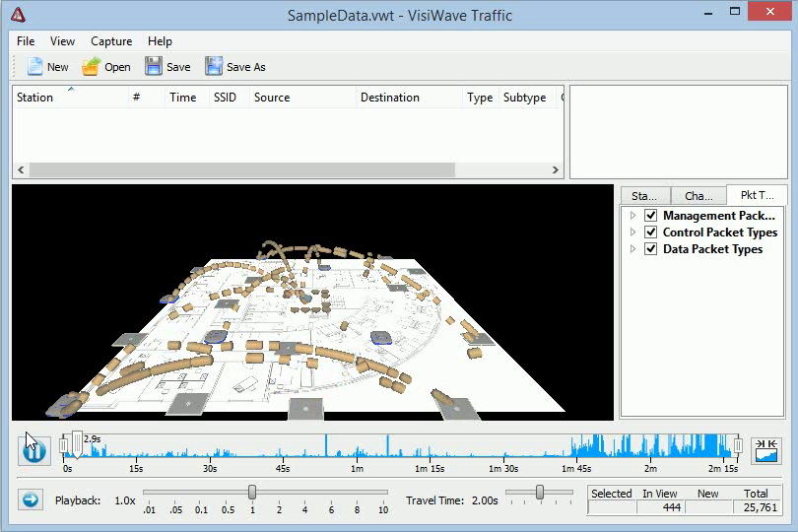Maximize the VisiWave Traffic window
The image size is (798, 532).
click(x=735, y=11)
